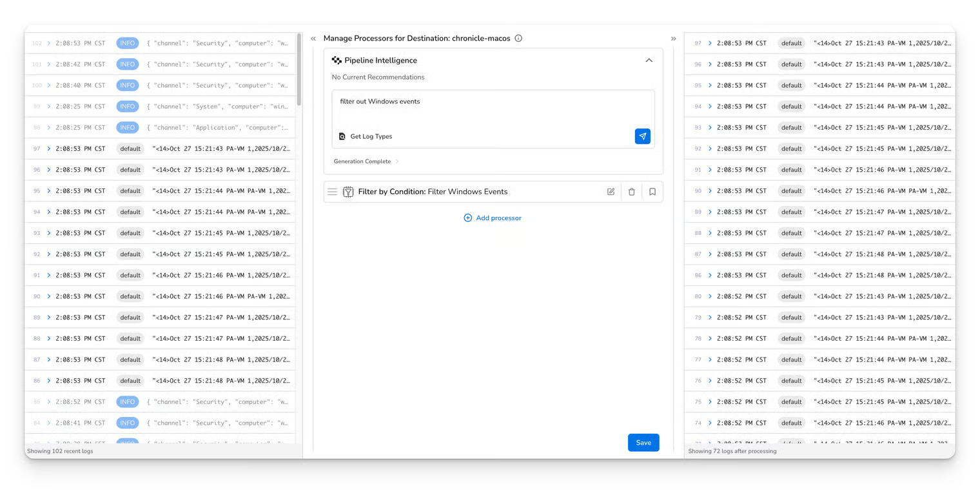Click the drag handle on Filter by Condition
The height and width of the screenshot is (495, 980).
[332, 192]
